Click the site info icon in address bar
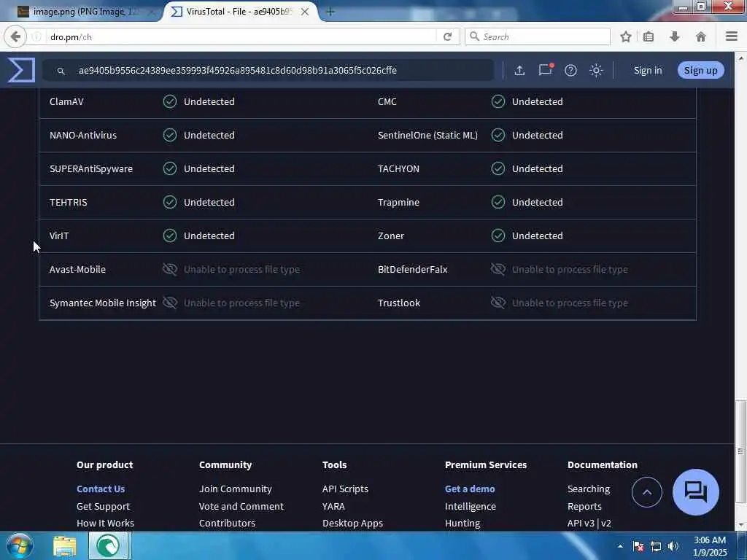 tap(36, 36)
